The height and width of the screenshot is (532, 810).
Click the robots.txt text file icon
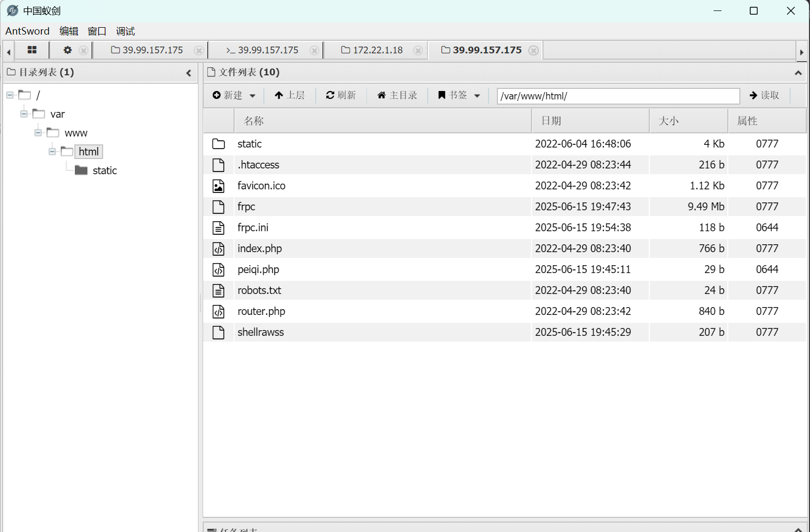[x=218, y=290]
